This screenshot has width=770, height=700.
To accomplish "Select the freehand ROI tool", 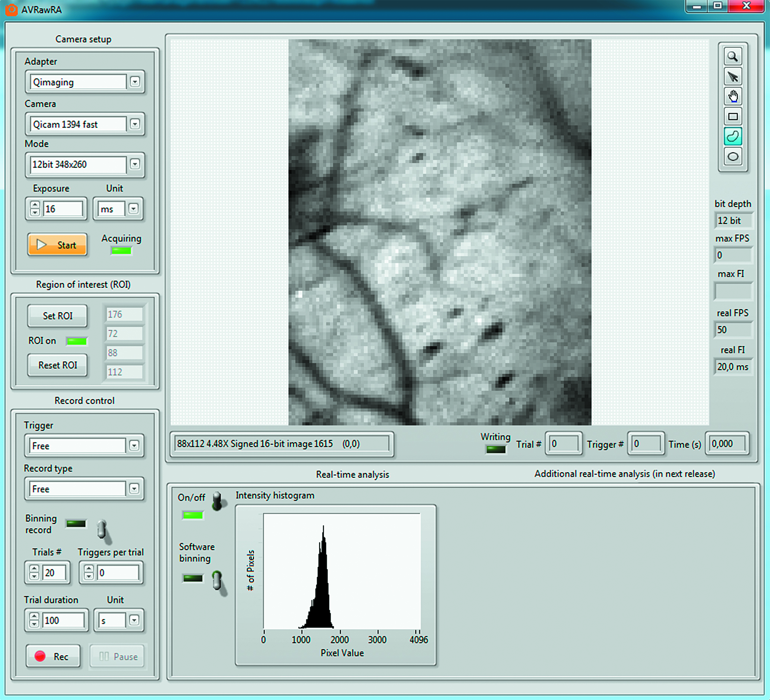I will point(733,136).
